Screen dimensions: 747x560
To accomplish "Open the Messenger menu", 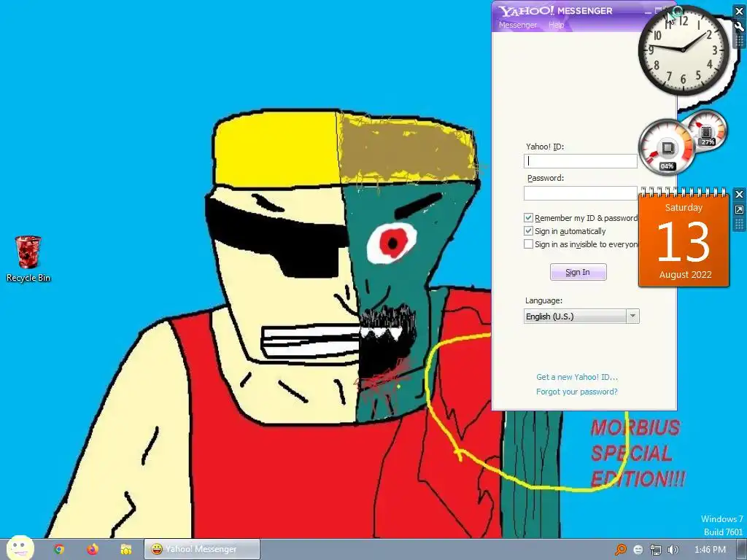I will pyautogui.click(x=517, y=25).
